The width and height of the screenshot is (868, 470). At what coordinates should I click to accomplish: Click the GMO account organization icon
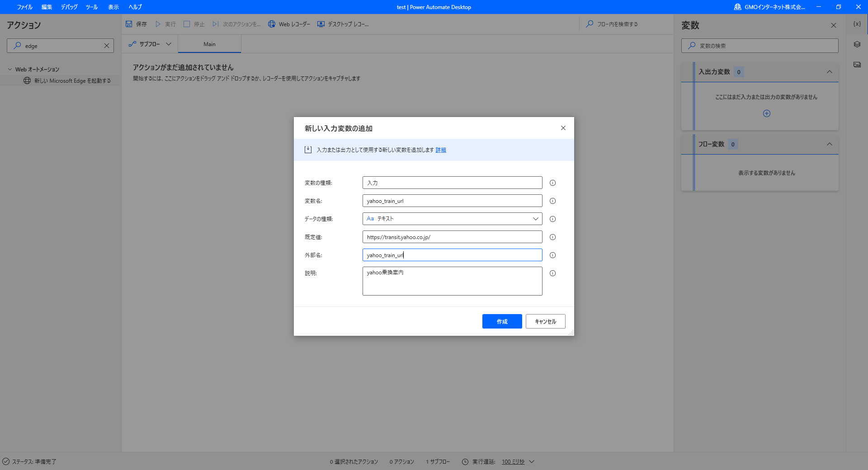[738, 7]
